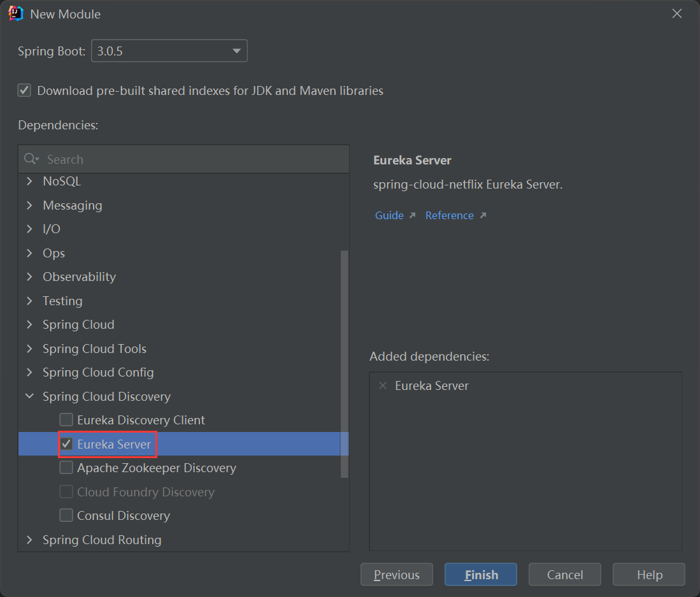
Task: Go back with the Previous button
Action: pyautogui.click(x=396, y=575)
